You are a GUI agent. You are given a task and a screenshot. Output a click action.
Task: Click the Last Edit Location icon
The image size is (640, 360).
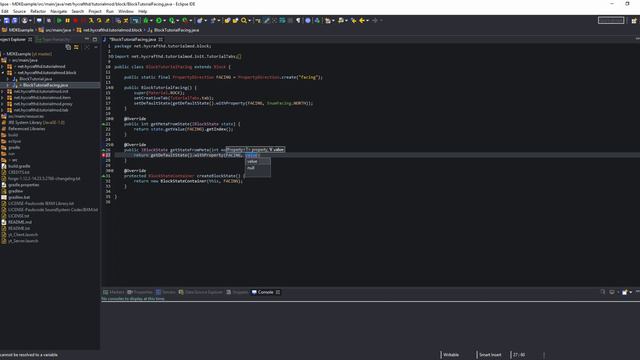pyautogui.click(x=353, y=20)
